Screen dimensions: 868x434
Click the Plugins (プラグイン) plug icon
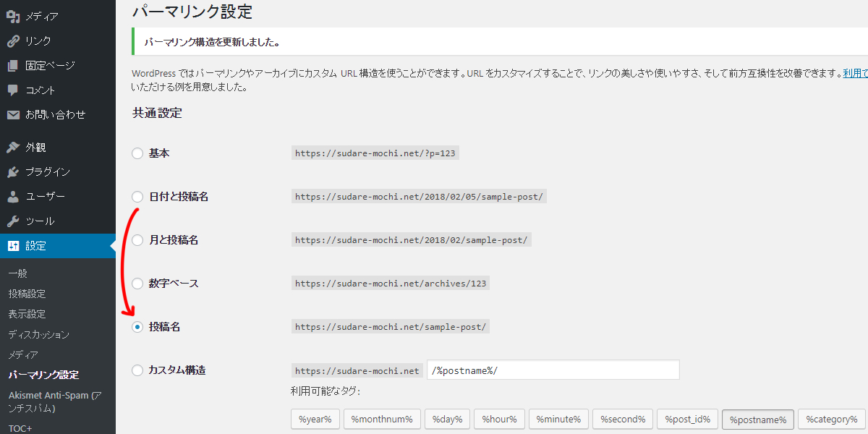pos(13,172)
